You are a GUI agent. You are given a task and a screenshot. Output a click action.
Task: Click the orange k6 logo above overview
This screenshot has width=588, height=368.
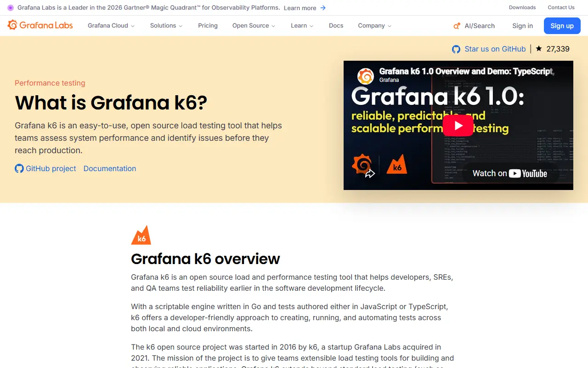(x=141, y=235)
